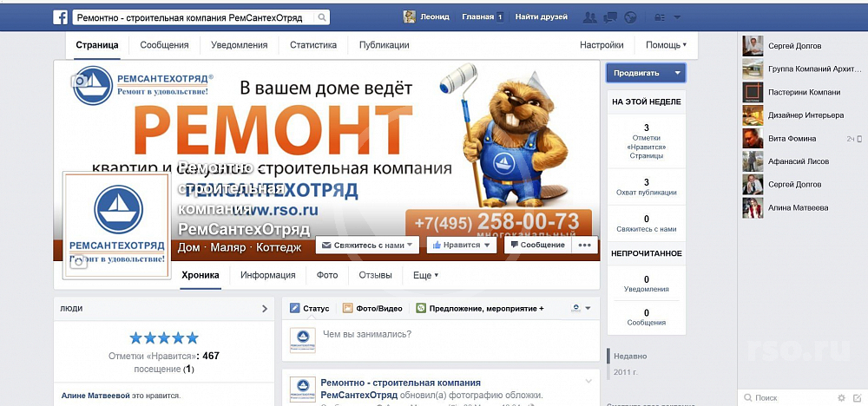
Task: Click Найти друзей link
Action: (542, 17)
